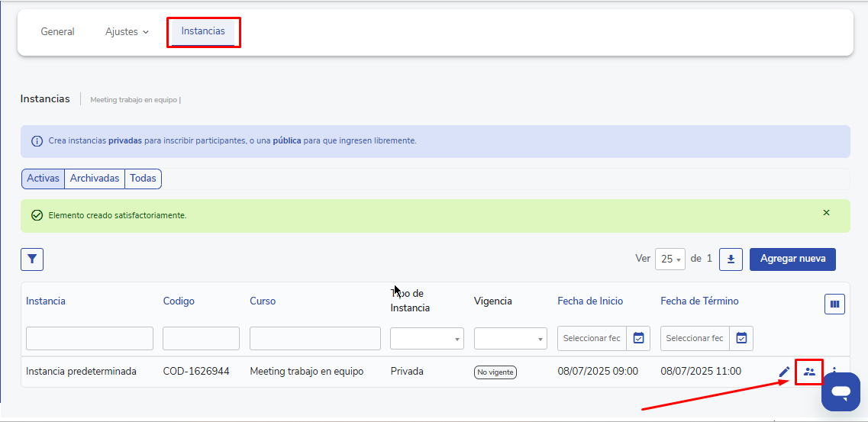Switch to the Instancias tab
Viewport: 868px width, 422px height.
[203, 32]
